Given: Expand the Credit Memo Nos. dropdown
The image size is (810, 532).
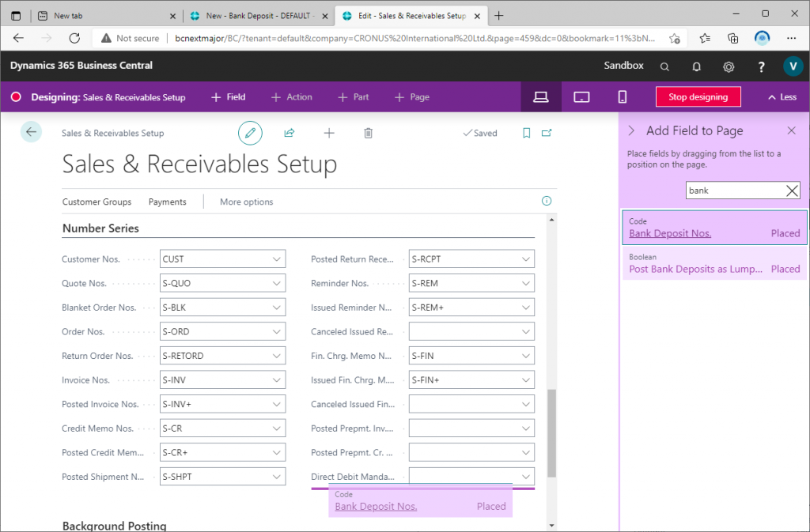Looking at the screenshot, I should tap(276, 428).
